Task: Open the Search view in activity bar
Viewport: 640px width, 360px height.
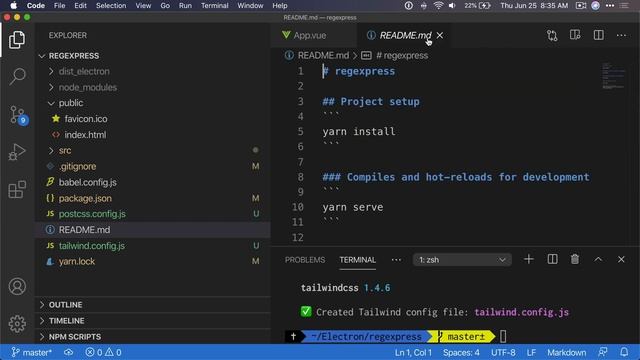Action: [x=17, y=76]
